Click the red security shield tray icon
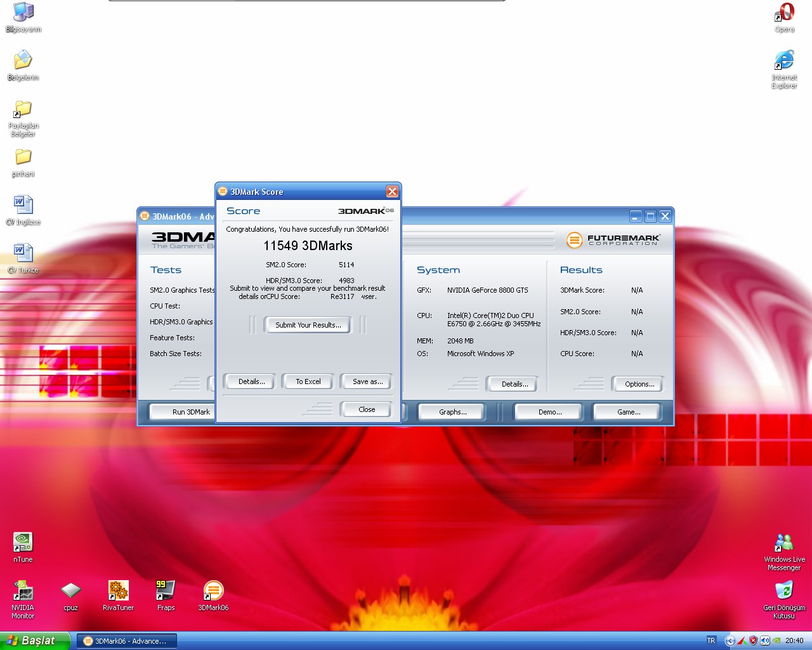This screenshot has width=812, height=650. point(754,640)
